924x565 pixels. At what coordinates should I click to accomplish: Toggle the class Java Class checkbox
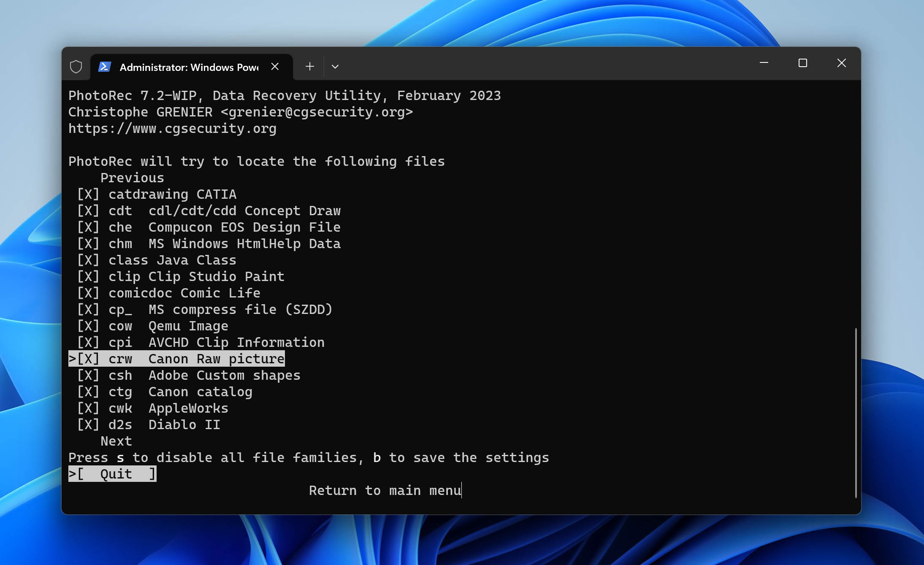tap(88, 260)
